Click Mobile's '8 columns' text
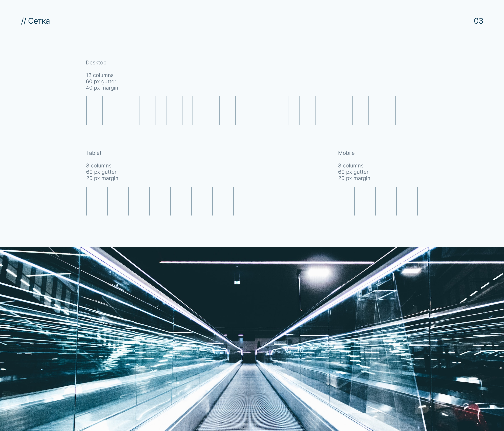The width and height of the screenshot is (504, 431). [x=351, y=166]
